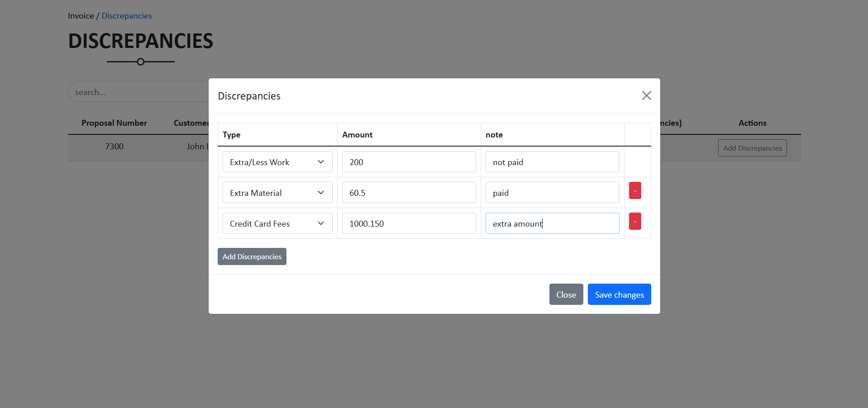
Task: Select proposal number 7300 cell
Action: coord(114,147)
